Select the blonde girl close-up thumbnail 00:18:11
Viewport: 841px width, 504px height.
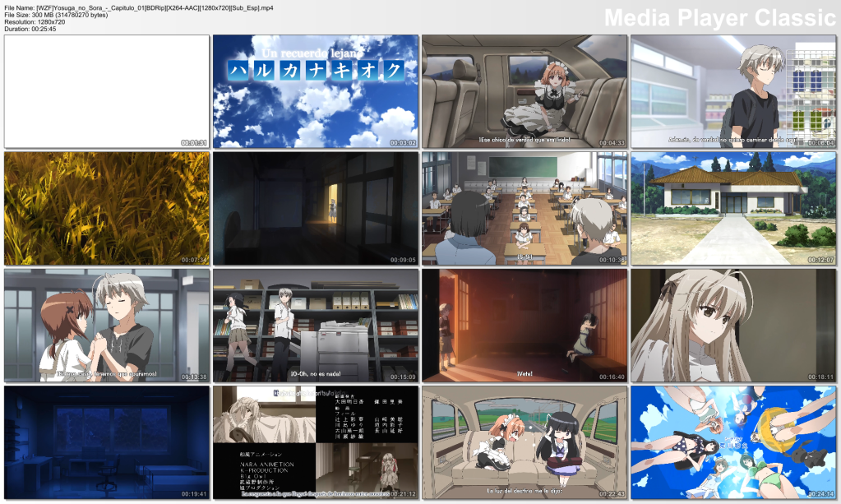pyautogui.click(x=733, y=326)
